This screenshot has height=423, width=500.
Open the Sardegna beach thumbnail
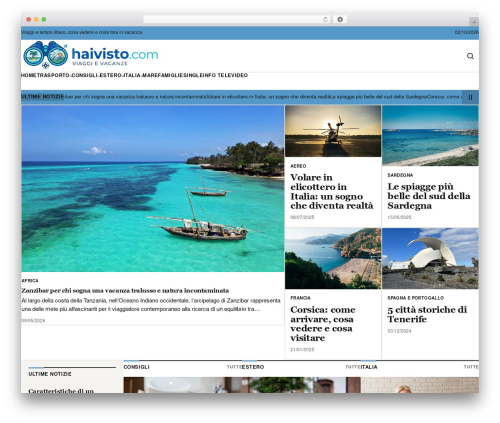click(430, 136)
